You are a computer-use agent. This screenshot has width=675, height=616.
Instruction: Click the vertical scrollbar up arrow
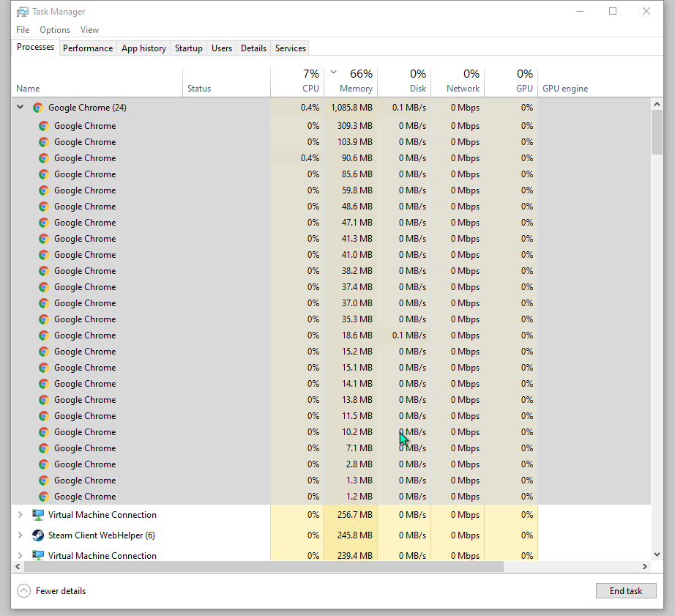click(657, 104)
